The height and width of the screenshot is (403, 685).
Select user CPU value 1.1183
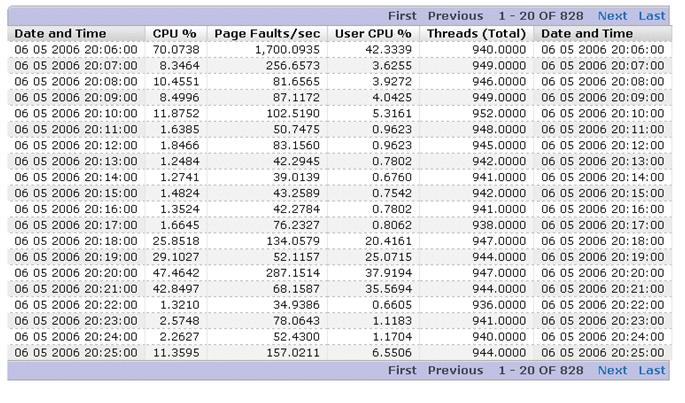(x=392, y=321)
